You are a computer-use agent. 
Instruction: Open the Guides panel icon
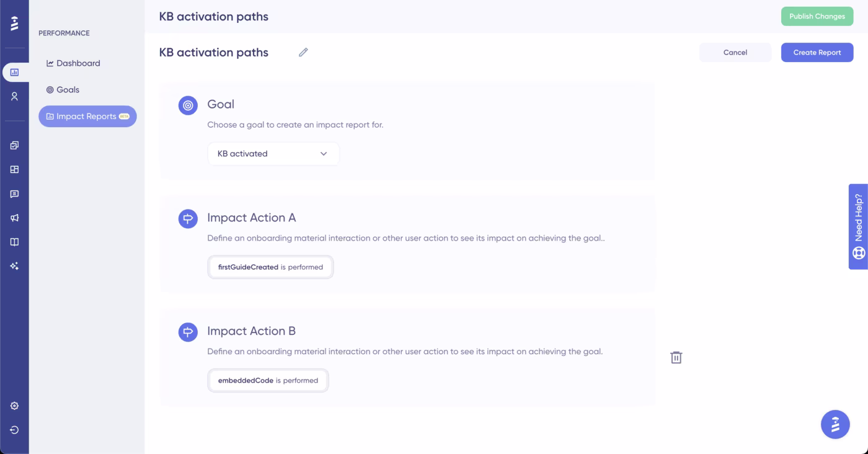coord(15,145)
